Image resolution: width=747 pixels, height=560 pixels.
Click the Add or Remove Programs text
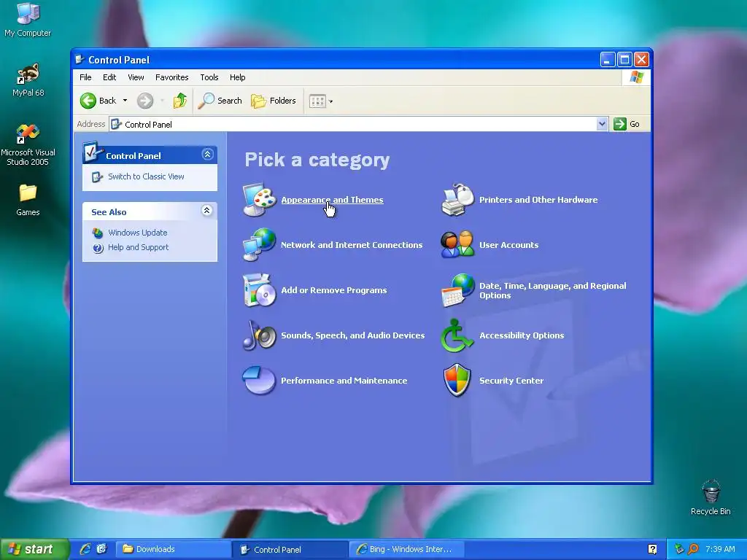(x=334, y=290)
